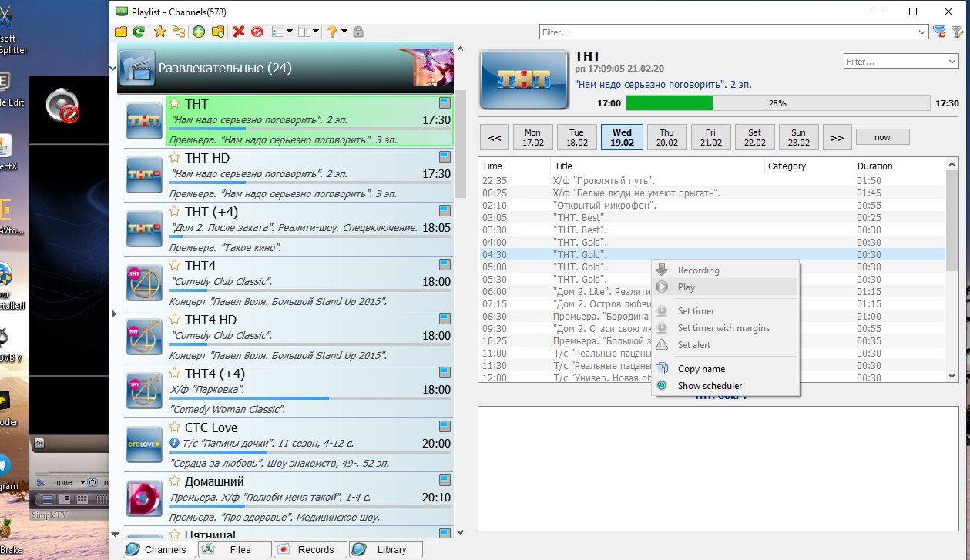
Task: Select the Thu 20.02 day button
Action: [x=666, y=138]
